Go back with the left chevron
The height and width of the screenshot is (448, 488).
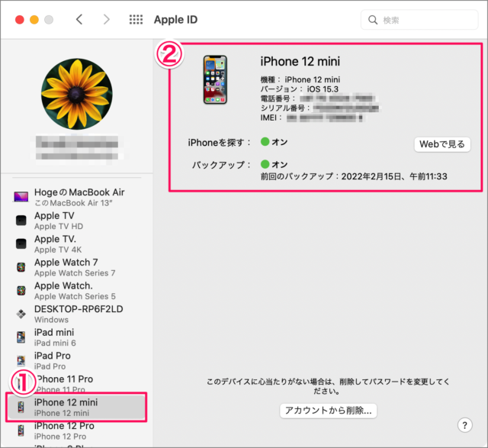(79, 19)
